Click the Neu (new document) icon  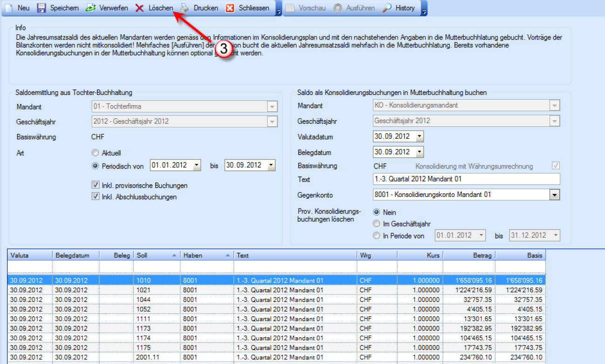[x=8, y=8]
